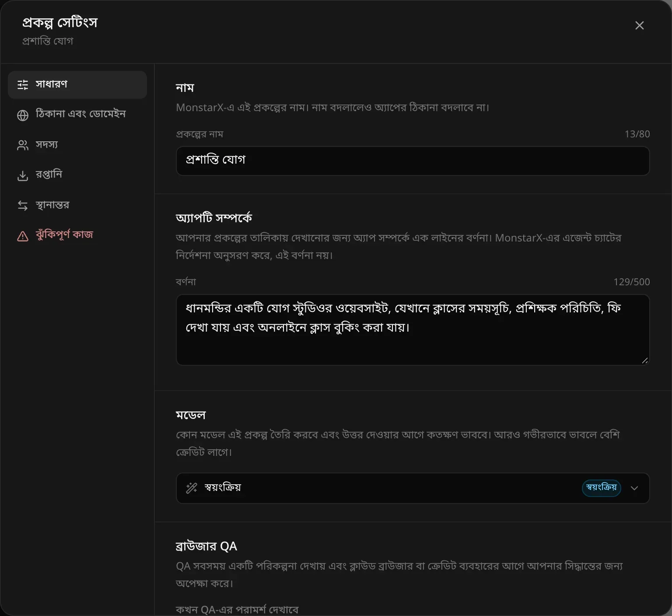Click the প্রকল্পের নাম field label
672x616 pixels.
pyautogui.click(x=199, y=134)
